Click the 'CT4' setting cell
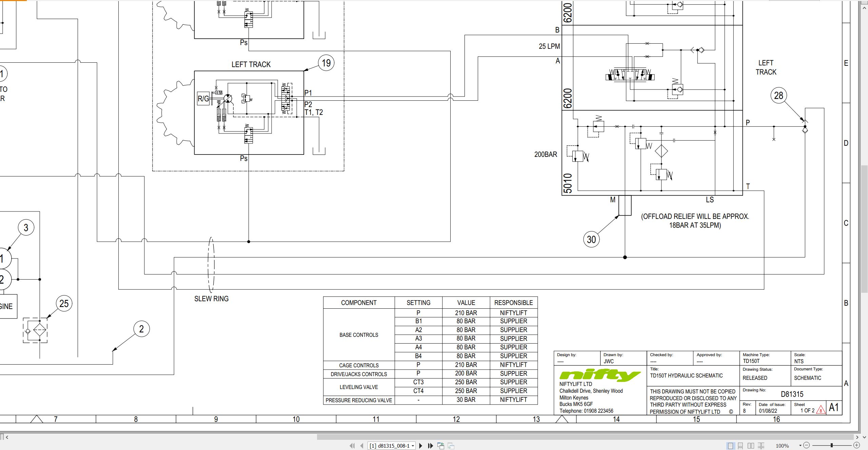The height and width of the screenshot is (450, 868). [x=418, y=391]
